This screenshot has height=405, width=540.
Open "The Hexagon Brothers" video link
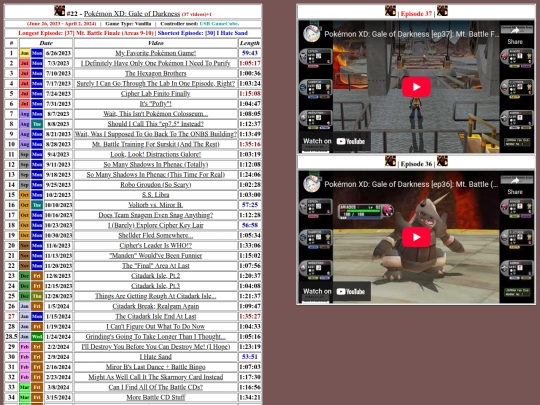click(x=156, y=73)
